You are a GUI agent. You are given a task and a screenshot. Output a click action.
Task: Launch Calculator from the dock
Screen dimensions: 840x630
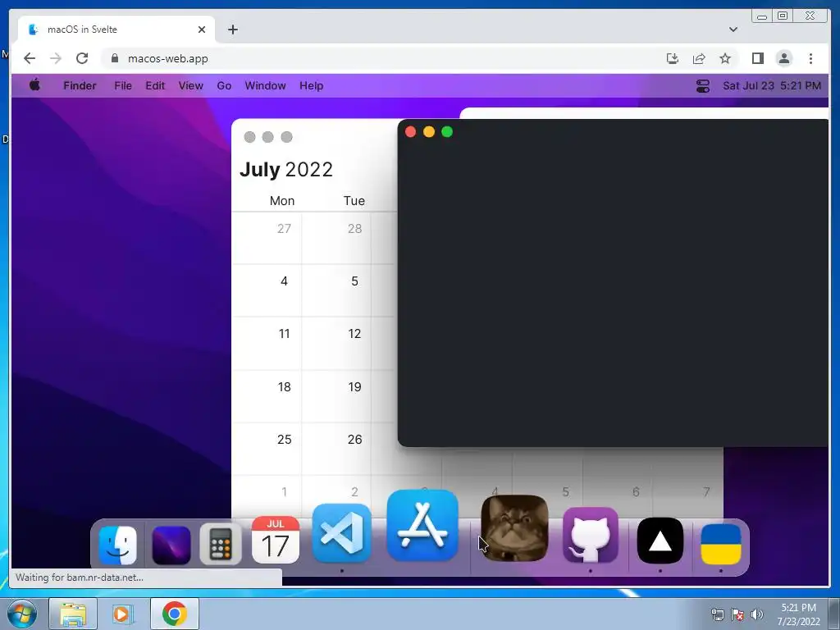pos(220,545)
